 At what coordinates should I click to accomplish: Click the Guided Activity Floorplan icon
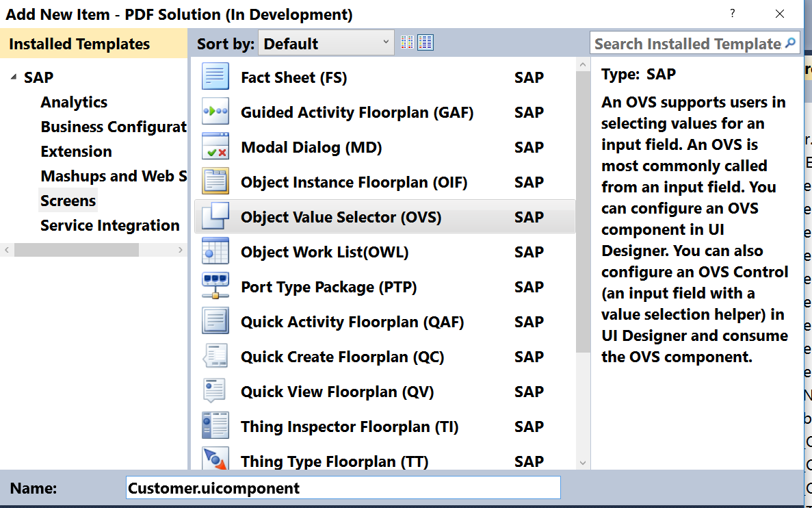pyautogui.click(x=215, y=112)
